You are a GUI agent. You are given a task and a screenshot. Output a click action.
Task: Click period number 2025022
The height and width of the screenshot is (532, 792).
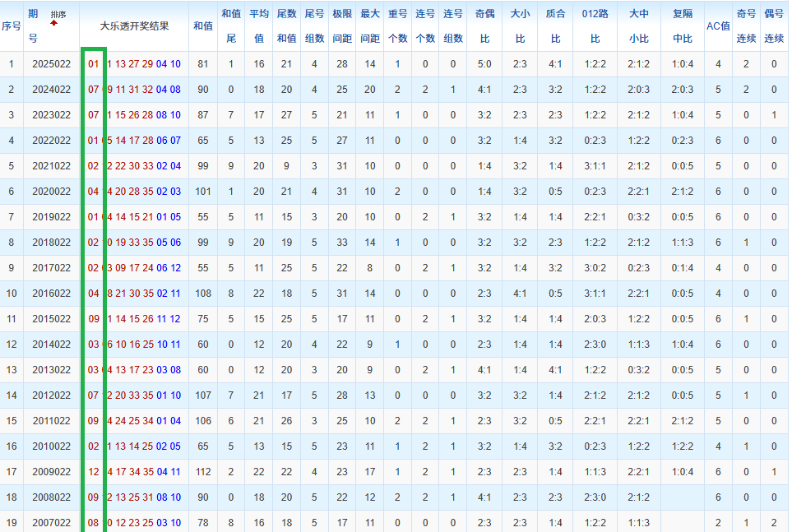click(x=52, y=64)
